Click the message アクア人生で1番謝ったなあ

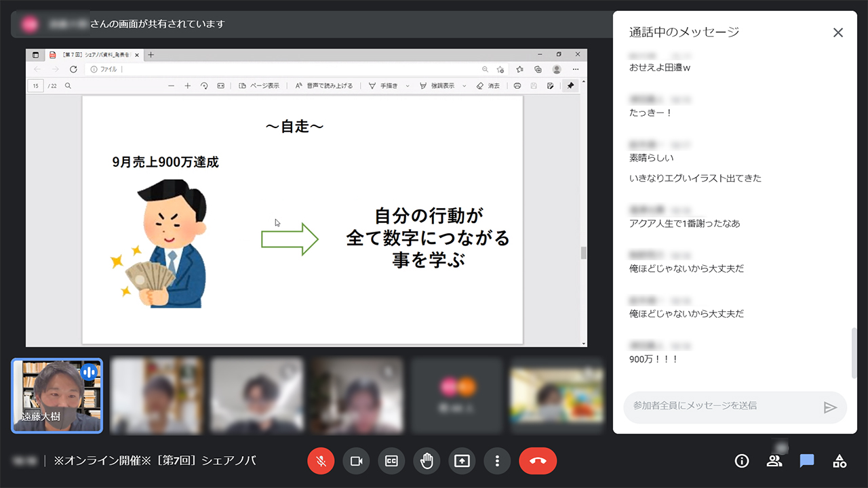pos(684,224)
